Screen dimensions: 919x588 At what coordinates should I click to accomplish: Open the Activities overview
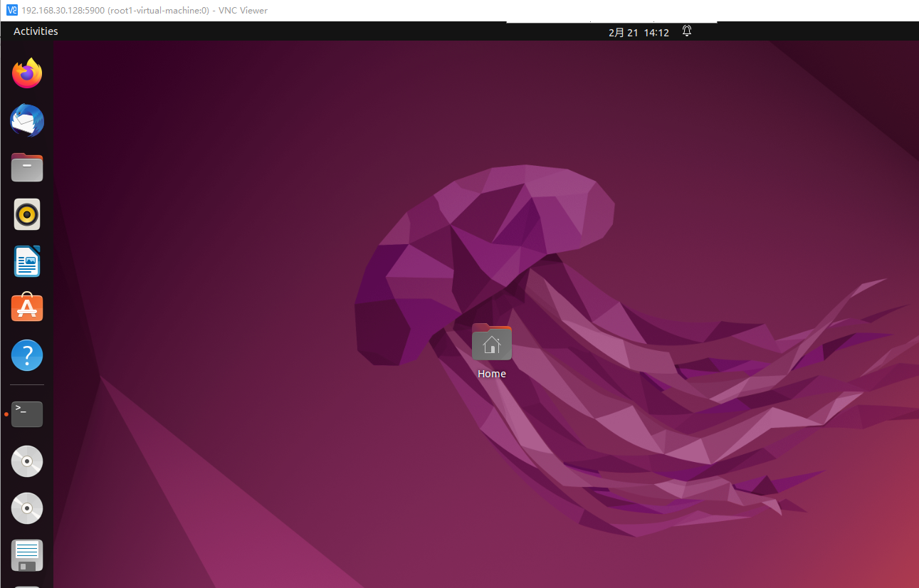(36, 31)
